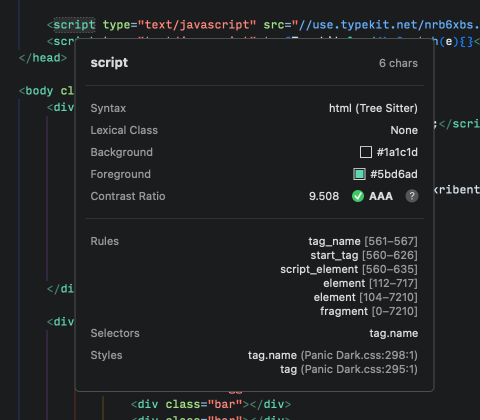480x420 pixels.
Task: Open style tag (Panic Dark.css:295:1)
Action: [349, 369]
